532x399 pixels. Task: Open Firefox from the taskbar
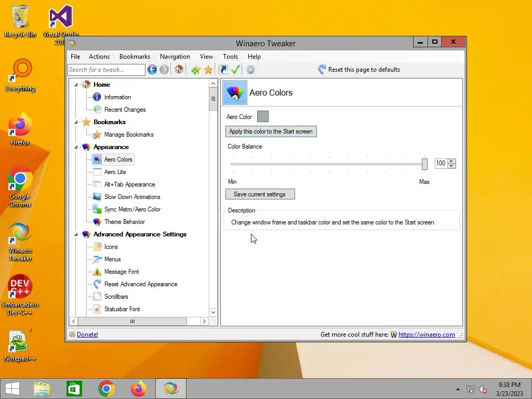tap(138, 389)
